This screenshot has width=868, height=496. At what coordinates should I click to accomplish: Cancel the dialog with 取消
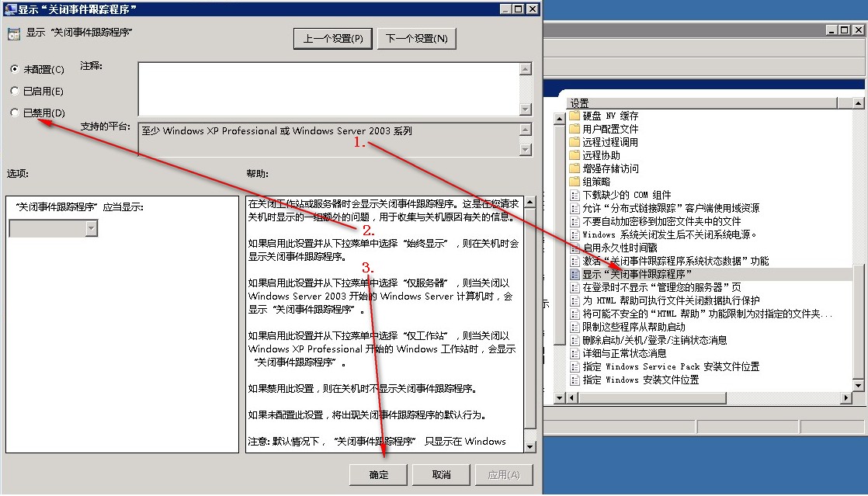(x=441, y=474)
